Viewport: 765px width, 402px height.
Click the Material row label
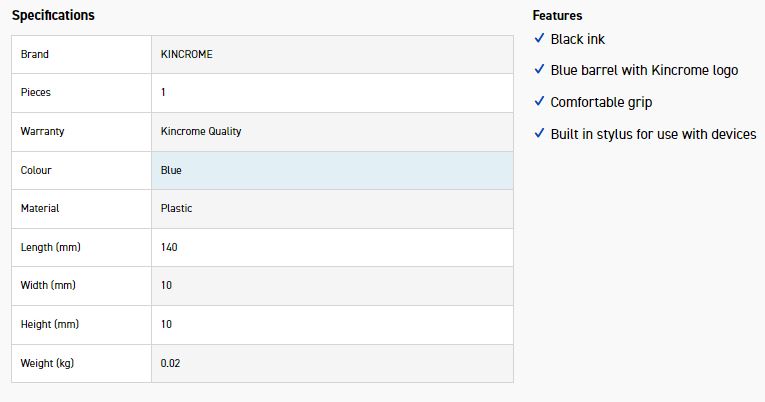click(40, 208)
